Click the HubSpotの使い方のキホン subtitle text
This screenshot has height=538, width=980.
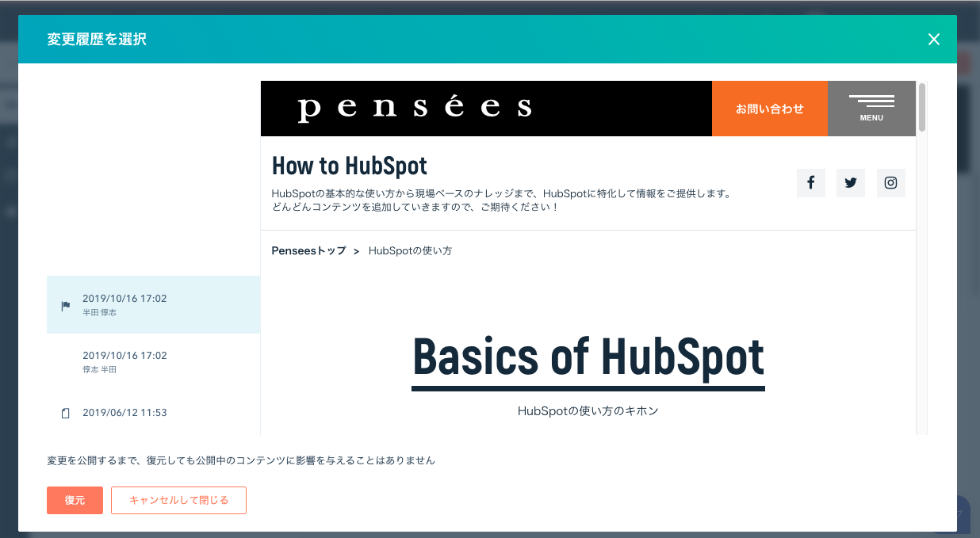(x=588, y=410)
